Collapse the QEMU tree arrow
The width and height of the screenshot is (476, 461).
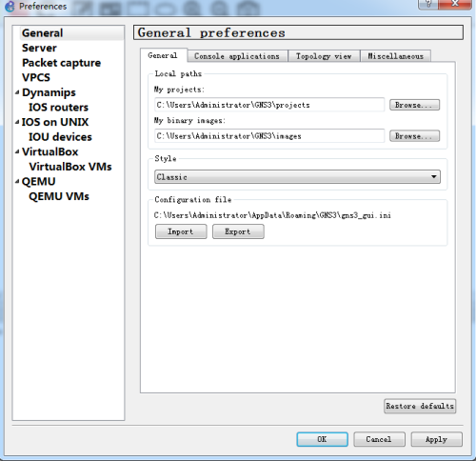[x=17, y=181]
